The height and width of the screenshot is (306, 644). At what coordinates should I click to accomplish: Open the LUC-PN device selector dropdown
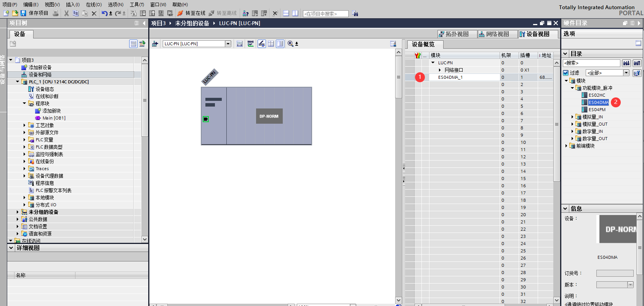coord(228,44)
